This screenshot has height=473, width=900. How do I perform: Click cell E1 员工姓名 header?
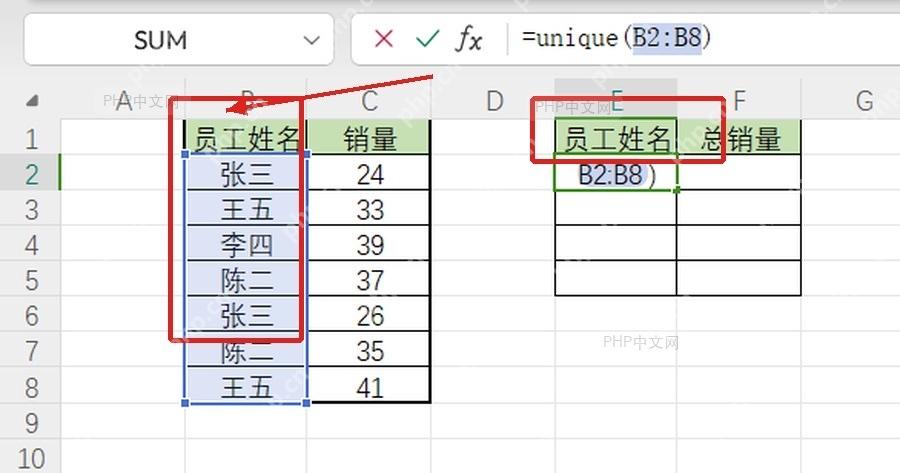click(x=616, y=138)
